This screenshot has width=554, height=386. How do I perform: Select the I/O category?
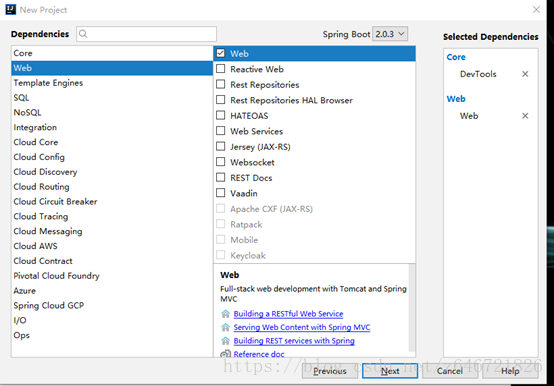[x=112, y=320]
